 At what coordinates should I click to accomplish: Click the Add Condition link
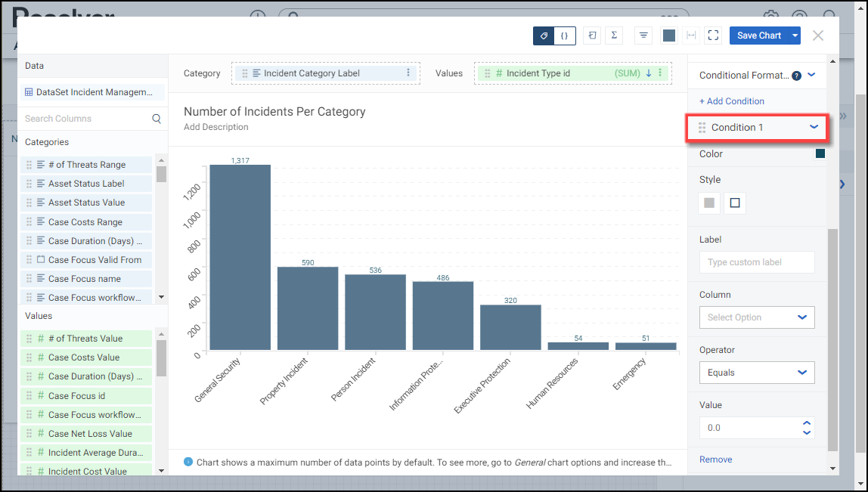coord(731,101)
